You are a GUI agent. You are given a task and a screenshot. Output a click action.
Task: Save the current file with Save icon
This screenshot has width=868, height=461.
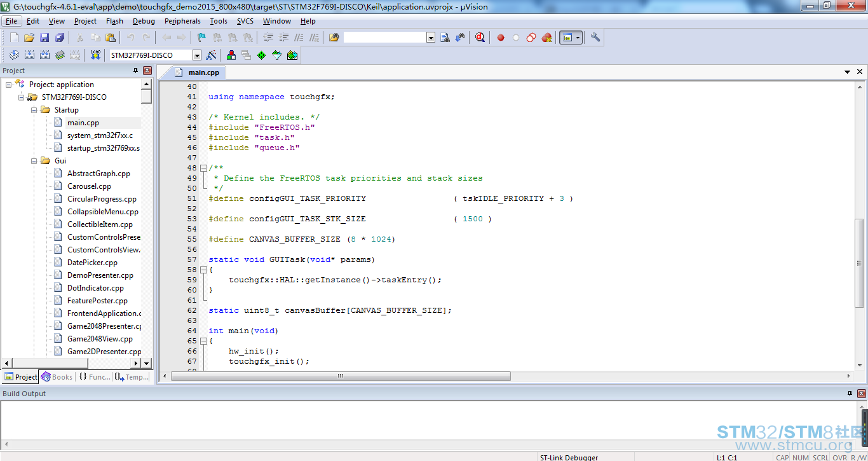pyautogui.click(x=44, y=38)
